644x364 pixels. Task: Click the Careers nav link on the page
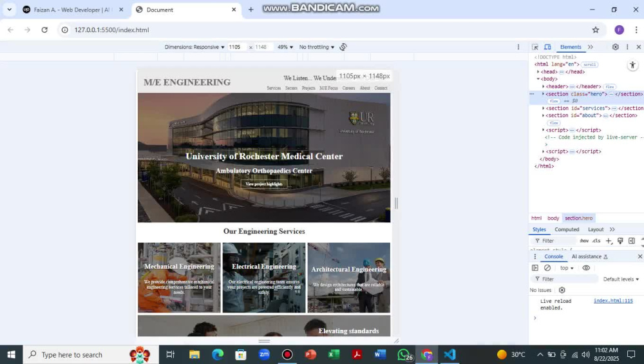348,88
